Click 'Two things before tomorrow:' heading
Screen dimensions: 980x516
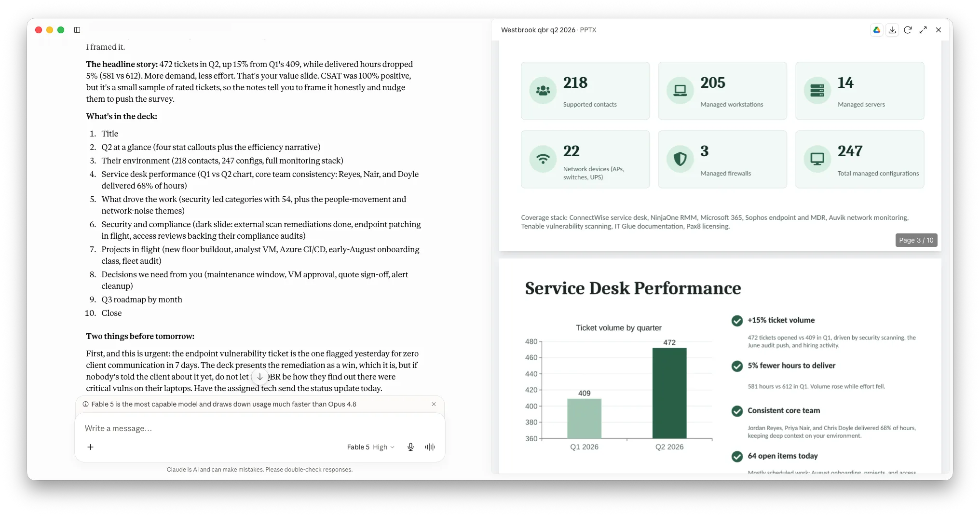(140, 336)
